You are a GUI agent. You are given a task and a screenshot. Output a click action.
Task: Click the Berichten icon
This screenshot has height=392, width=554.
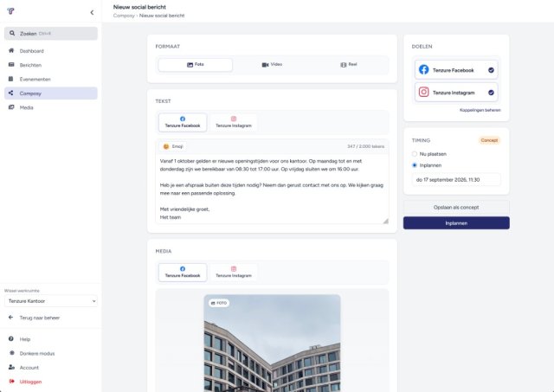pyautogui.click(x=11, y=65)
